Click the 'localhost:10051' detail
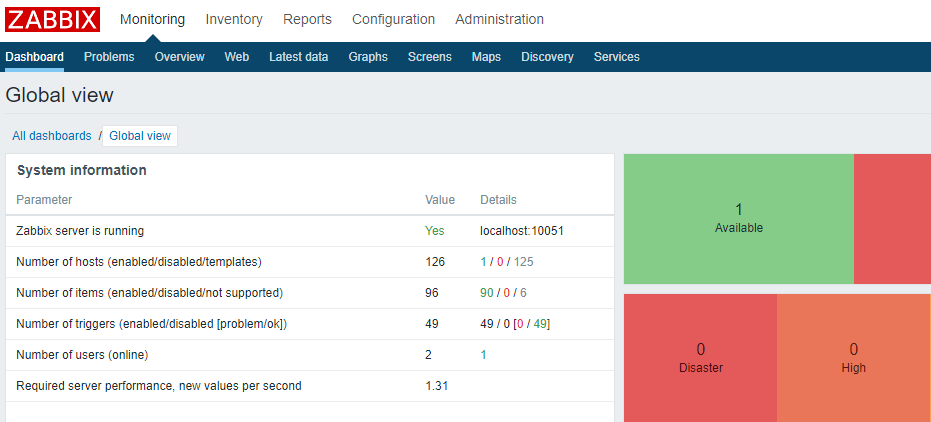Viewport: 931px width, 422px height. pyautogui.click(x=522, y=231)
